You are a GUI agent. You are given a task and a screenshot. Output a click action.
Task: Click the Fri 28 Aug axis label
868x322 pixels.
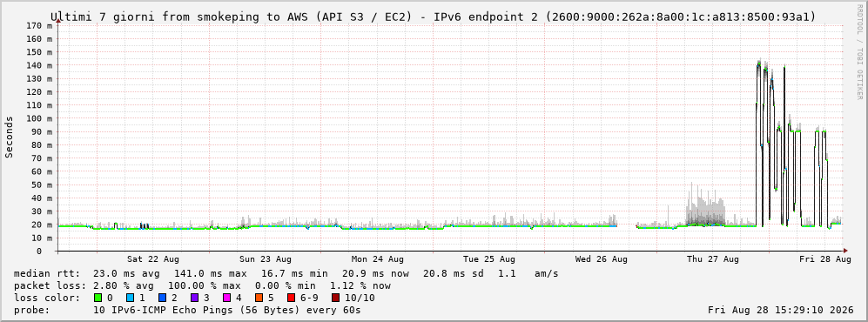tap(824, 259)
